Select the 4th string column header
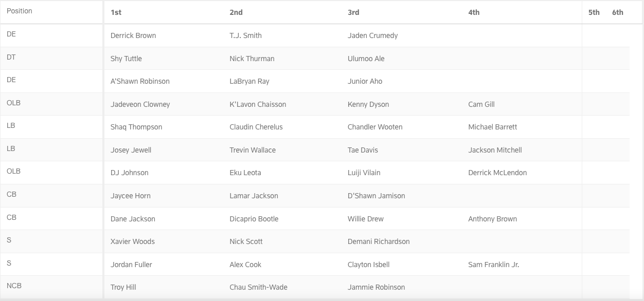Image resolution: width=644 pixels, height=301 pixels. [x=474, y=12]
